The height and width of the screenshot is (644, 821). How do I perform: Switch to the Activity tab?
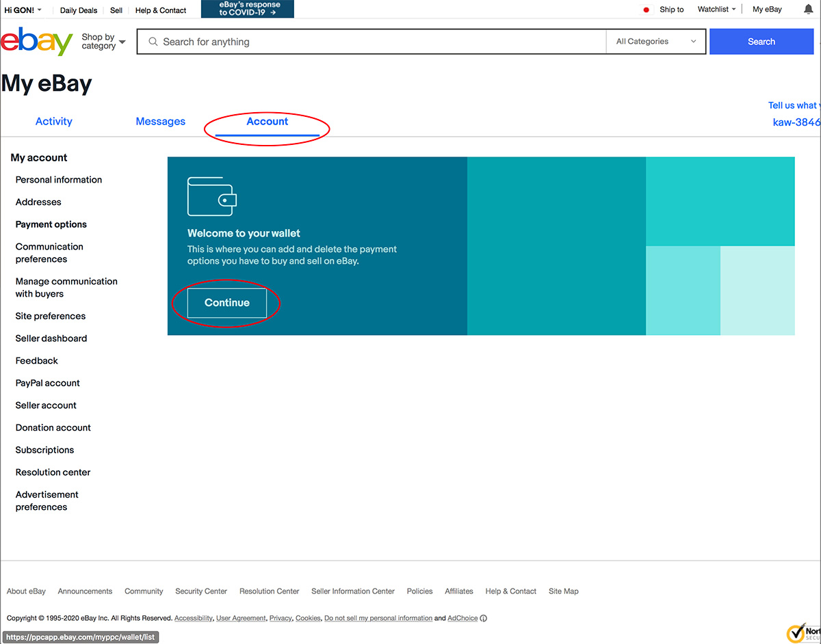click(x=53, y=122)
